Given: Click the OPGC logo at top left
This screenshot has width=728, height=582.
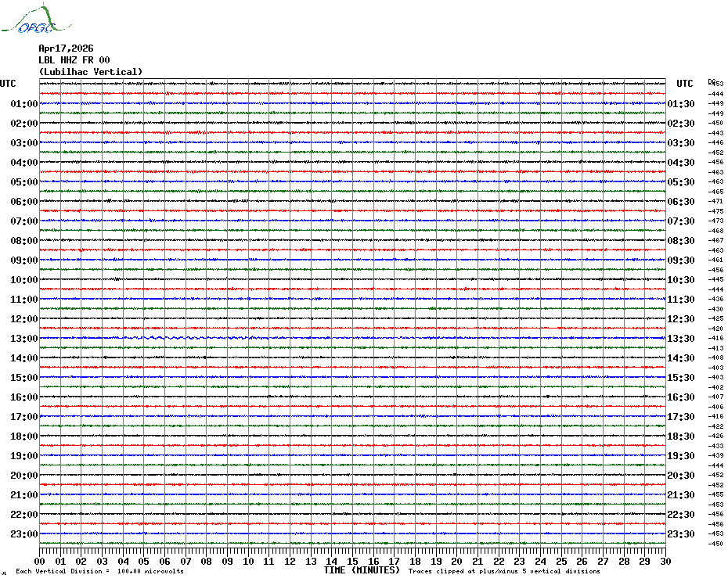Looking at the screenshot, I should pyautogui.click(x=37, y=19).
